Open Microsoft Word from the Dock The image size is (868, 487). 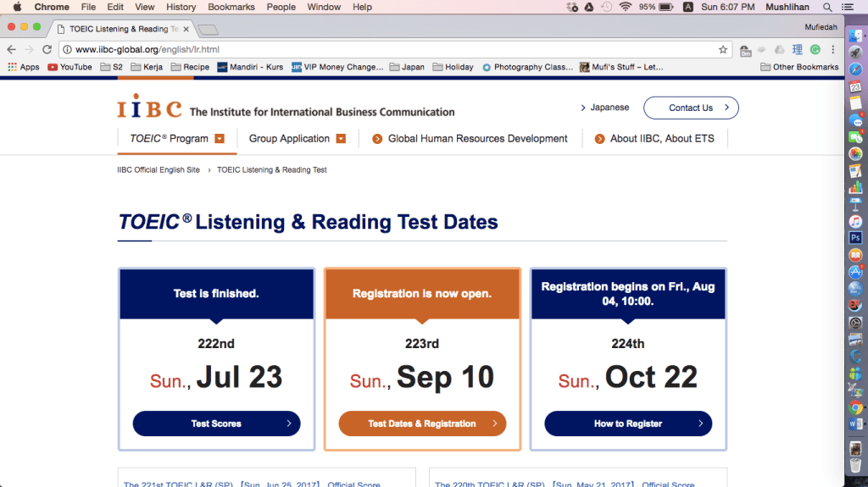click(x=855, y=424)
